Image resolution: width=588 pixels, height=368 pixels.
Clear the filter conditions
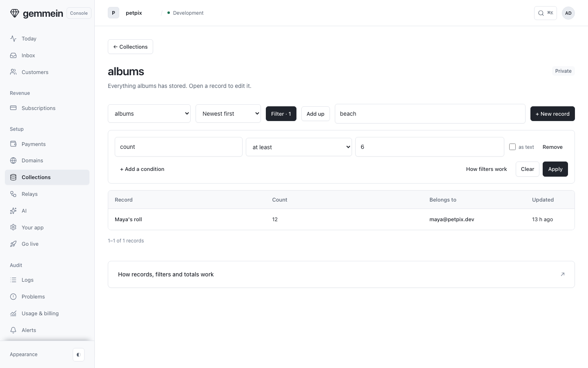click(527, 169)
